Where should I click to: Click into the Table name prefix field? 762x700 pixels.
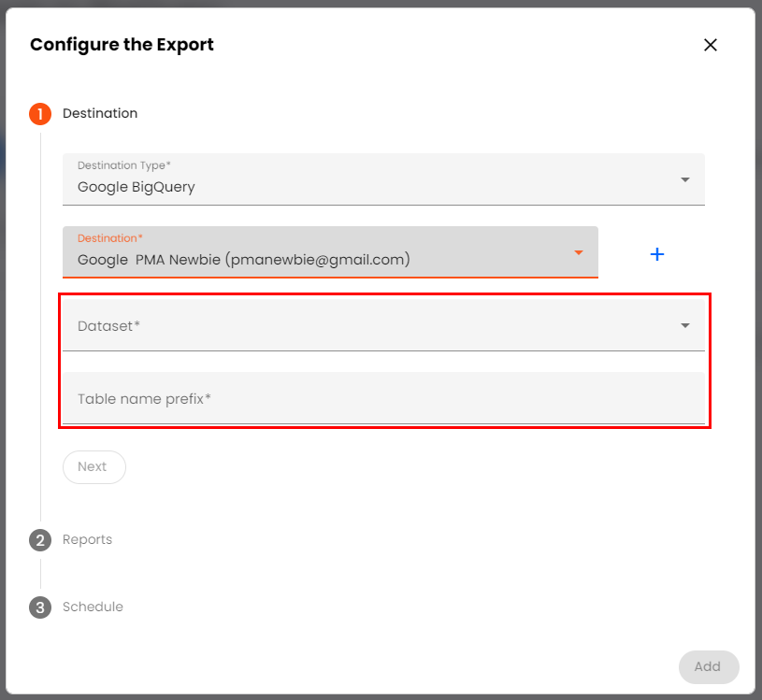(383, 399)
